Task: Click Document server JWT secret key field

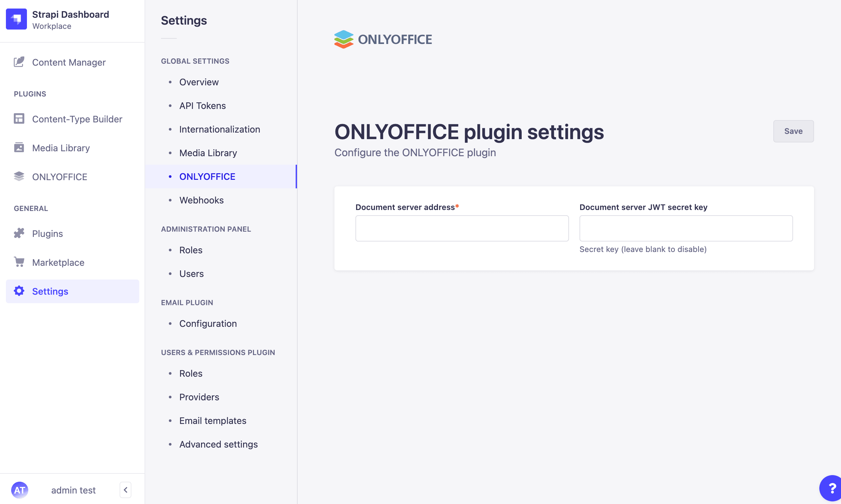Action: coord(686,228)
